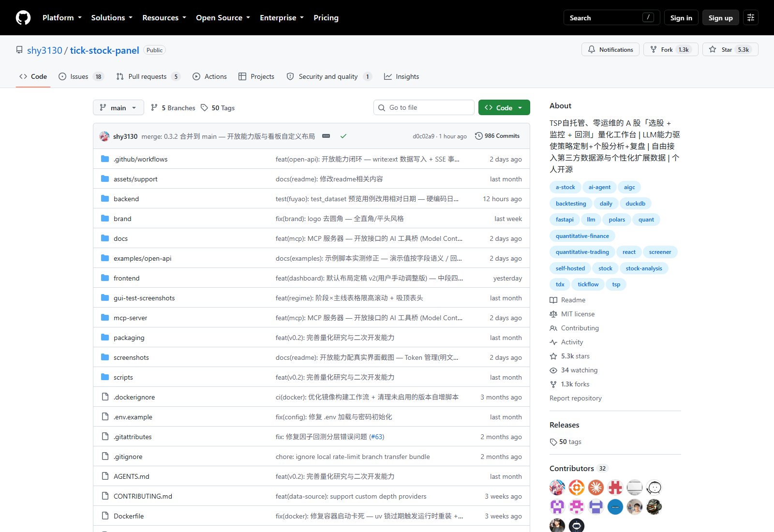The height and width of the screenshot is (532, 774).
Task: Expand commit message details ellipsis
Action: (x=326, y=136)
